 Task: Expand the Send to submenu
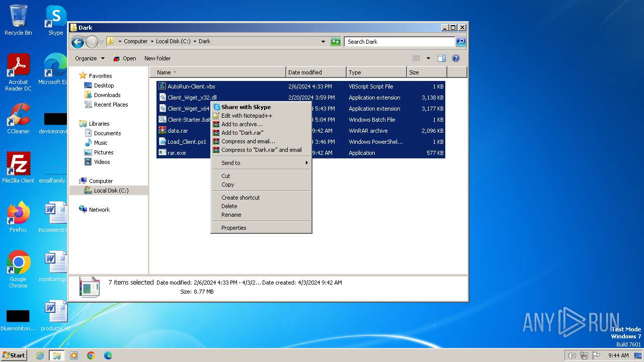tap(261, 163)
